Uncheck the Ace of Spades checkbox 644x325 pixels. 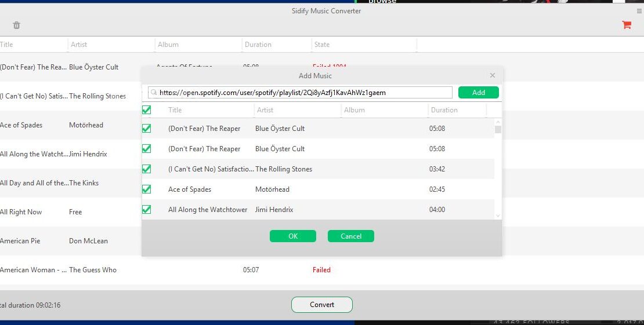146,189
